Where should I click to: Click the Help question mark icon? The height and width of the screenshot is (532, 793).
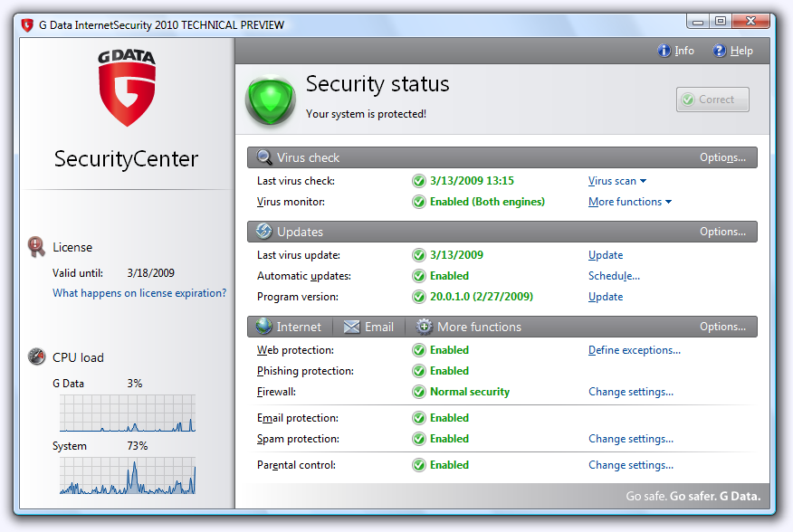[x=720, y=51]
